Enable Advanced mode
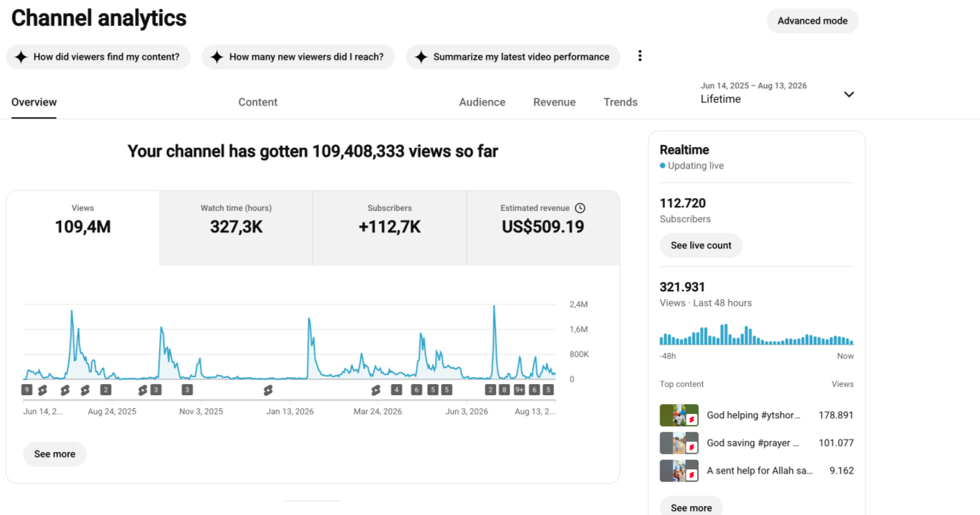 pyautogui.click(x=812, y=21)
